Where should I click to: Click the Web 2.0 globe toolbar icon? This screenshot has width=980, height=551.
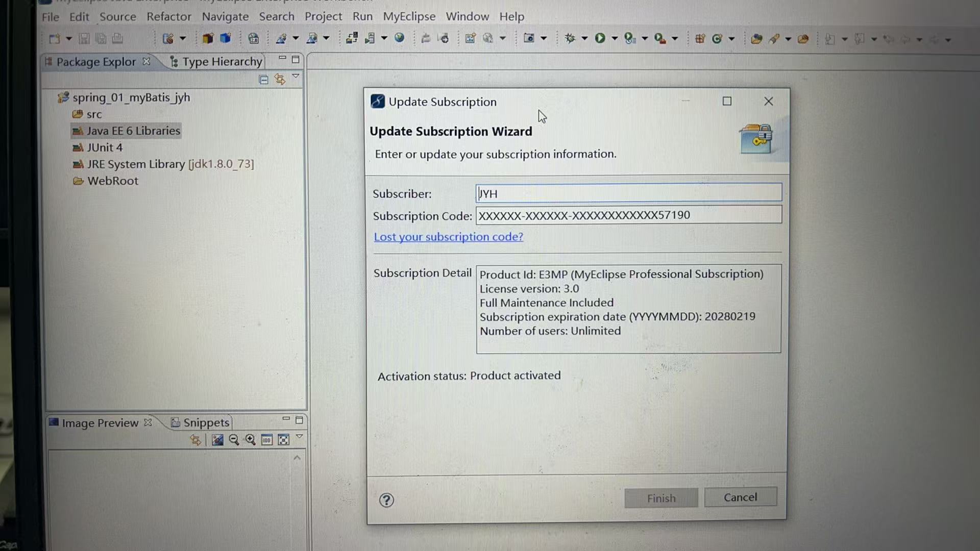tap(253, 38)
